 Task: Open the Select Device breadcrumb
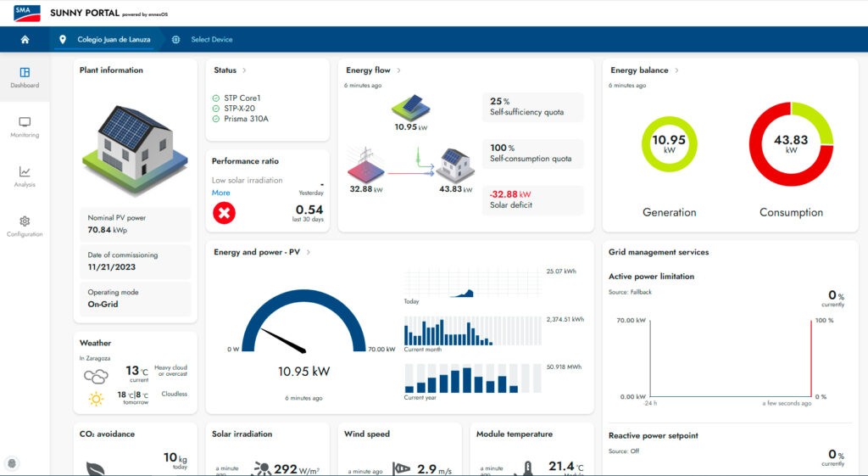(211, 39)
